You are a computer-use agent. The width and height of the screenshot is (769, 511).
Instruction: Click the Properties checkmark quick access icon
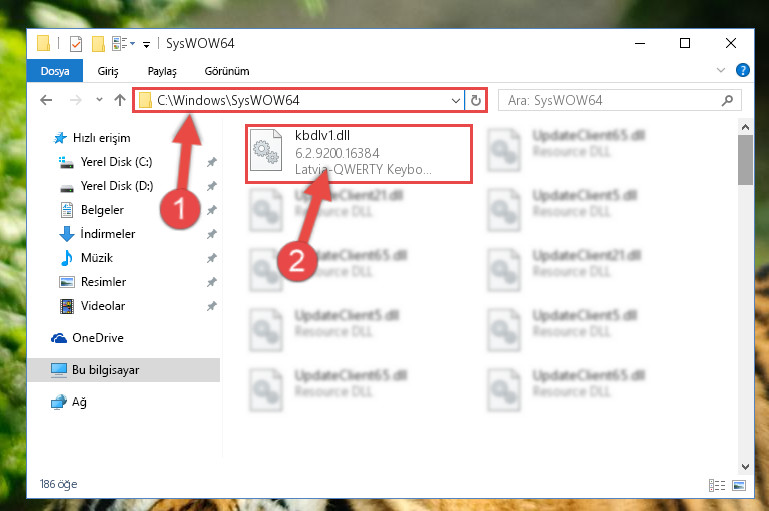click(76, 44)
